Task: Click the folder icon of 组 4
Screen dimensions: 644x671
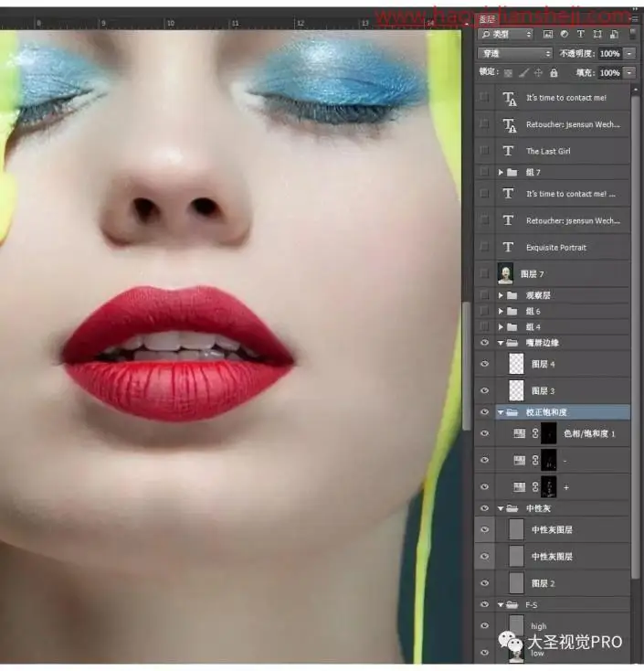Action: pos(512,327)
